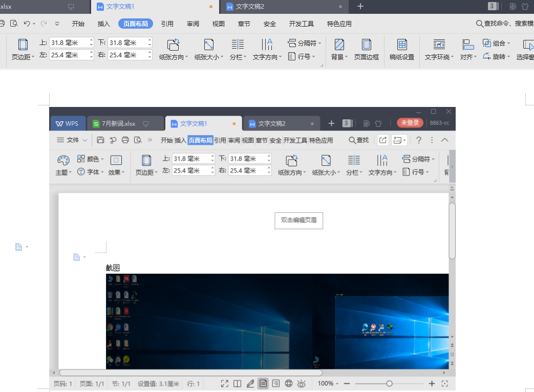Expand the 分隔符 breaks dropdown in the outer ribbon
534x392 pixels.
click(x=320, y=43)
